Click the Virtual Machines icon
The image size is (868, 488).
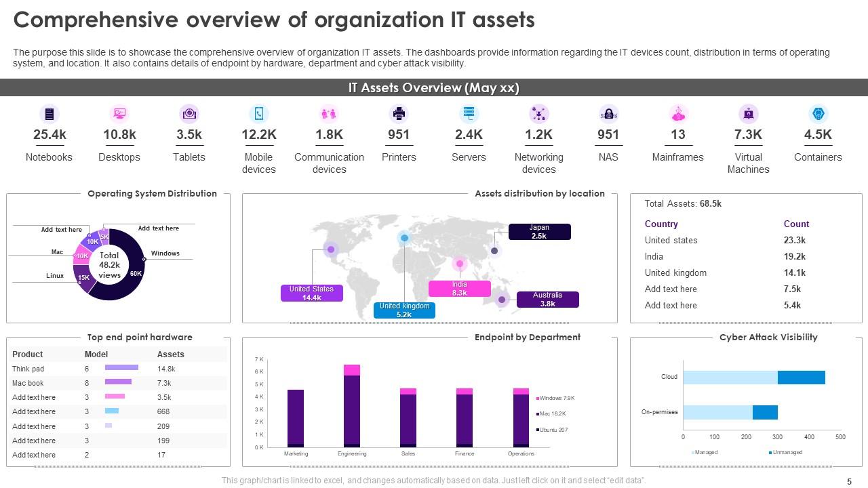point(748,114)
